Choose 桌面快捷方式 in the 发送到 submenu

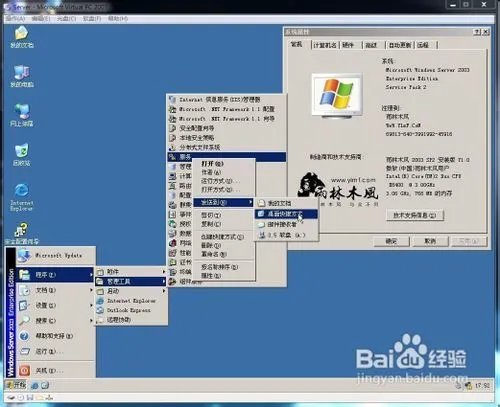pos(286,214)
